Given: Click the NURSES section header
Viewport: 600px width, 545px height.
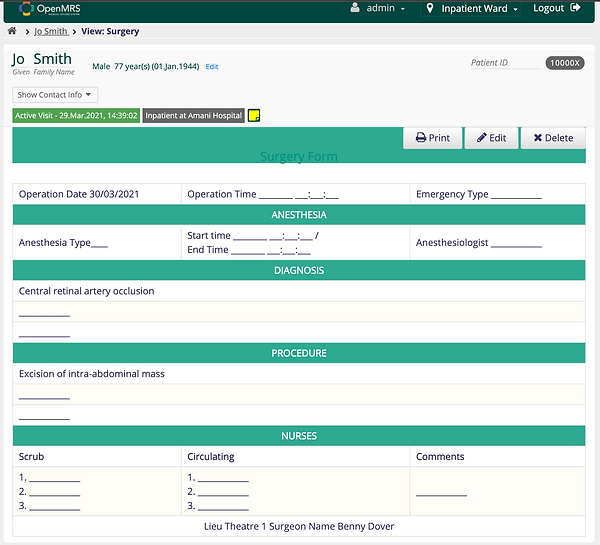Looking at the screenshot, I should [299, 436].
